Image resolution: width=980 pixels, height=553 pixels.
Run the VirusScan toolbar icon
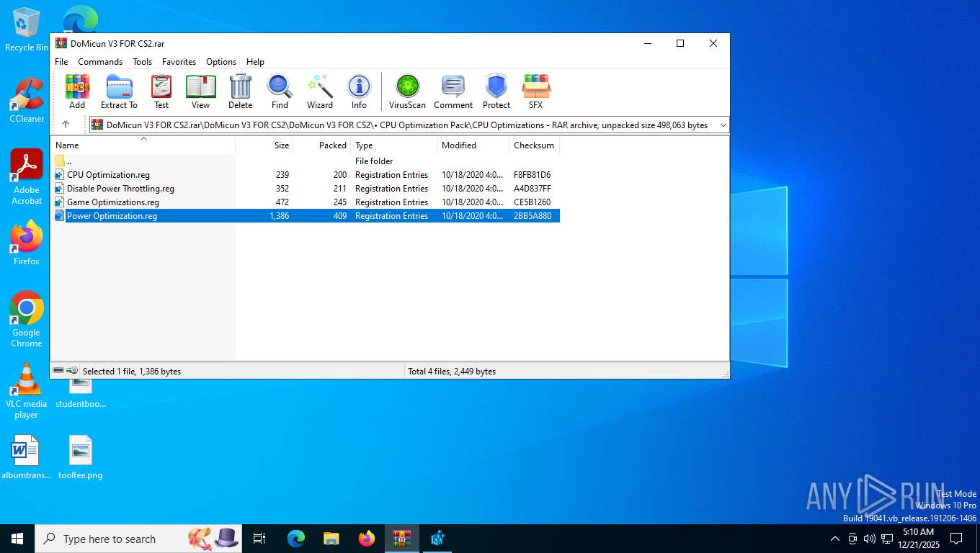point(407,91)
